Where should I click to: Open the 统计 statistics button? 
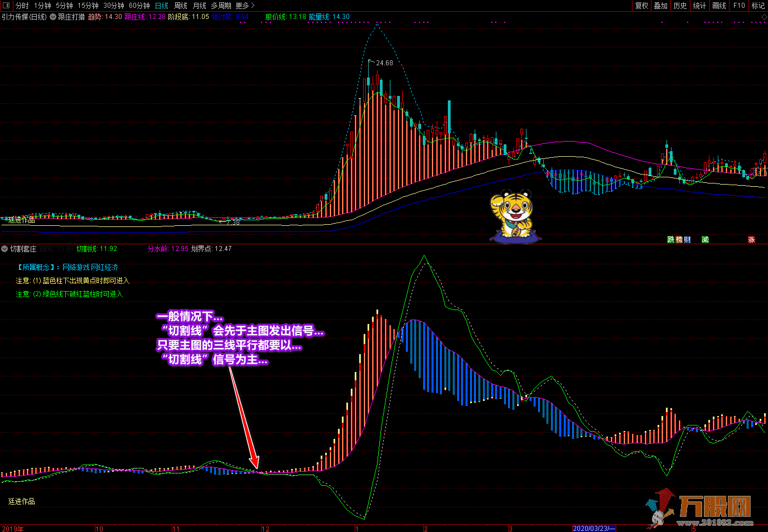(699, 6)
